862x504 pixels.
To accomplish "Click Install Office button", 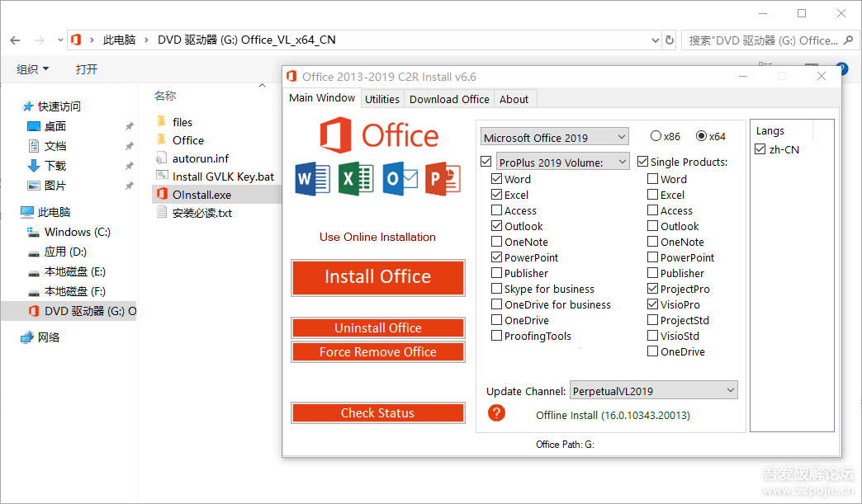I will pos(377,277).
